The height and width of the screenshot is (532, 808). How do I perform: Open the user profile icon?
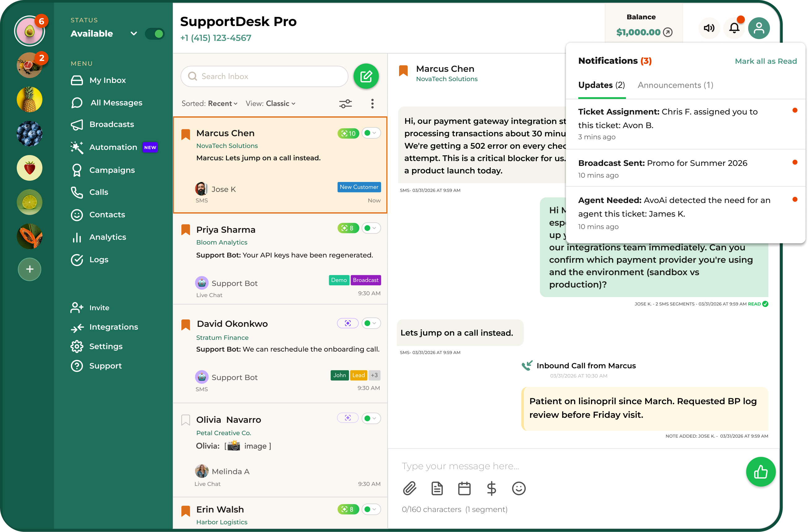[759, 28]
